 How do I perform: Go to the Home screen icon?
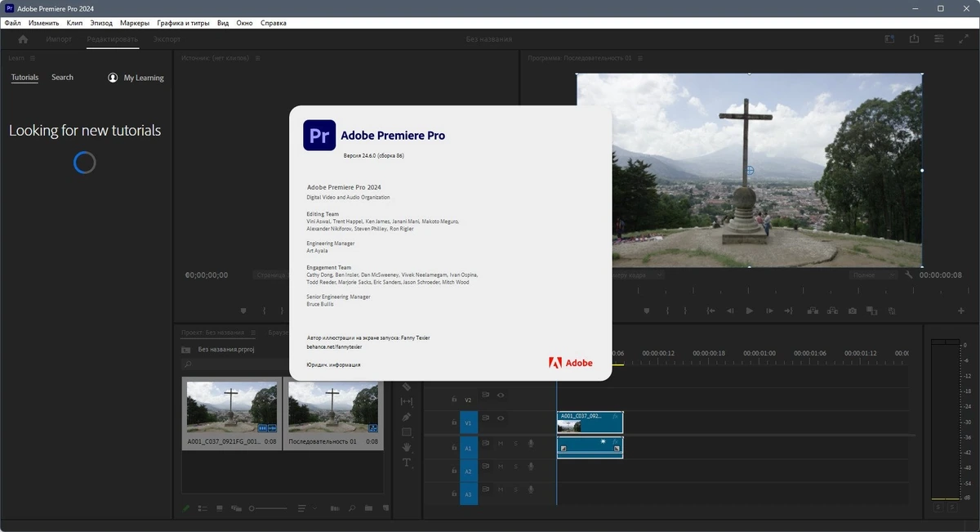pyautogui.click(x=23, y=39)
